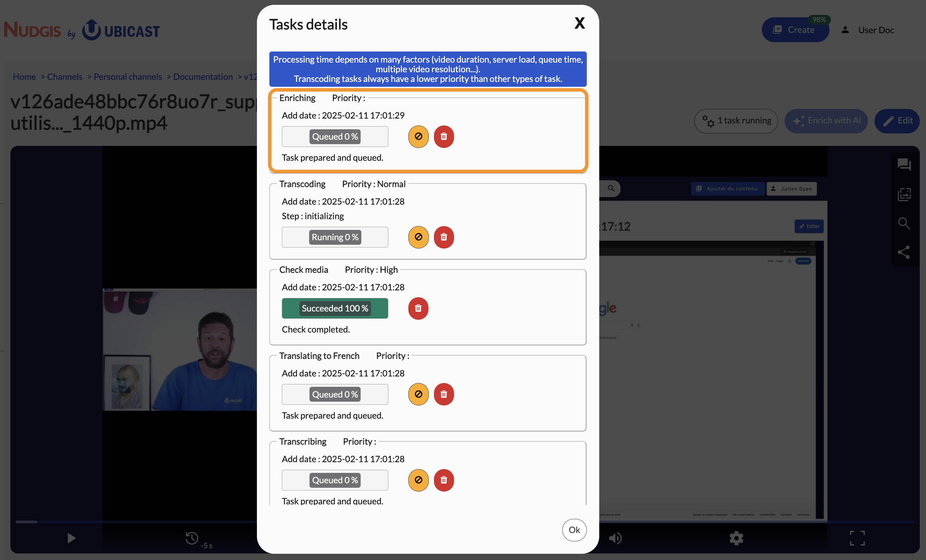Click the Check media task title
Viewport: 926px width, 560px height.
click(x=304, y=270)
